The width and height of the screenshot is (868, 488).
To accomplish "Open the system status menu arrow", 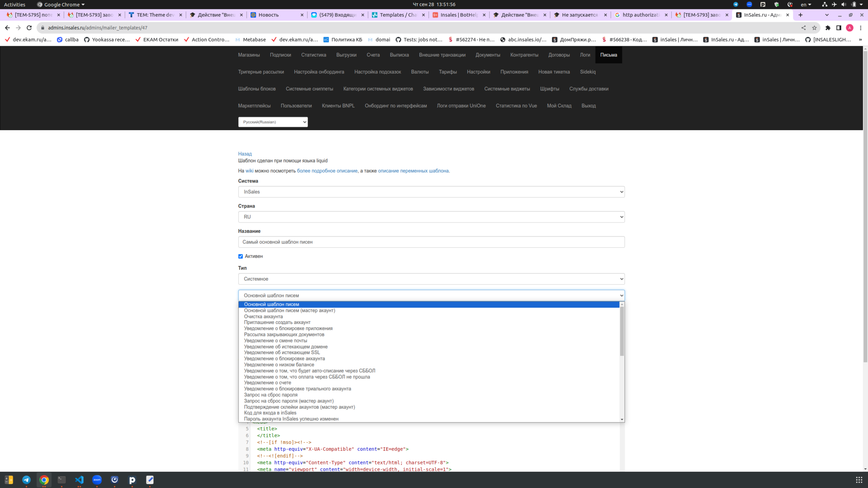I will (861, 4).
